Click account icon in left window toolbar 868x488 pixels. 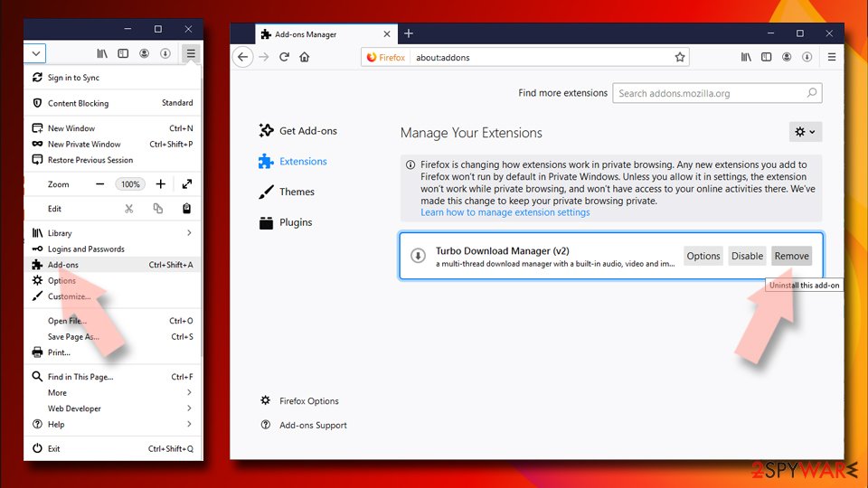pos(144,53)
